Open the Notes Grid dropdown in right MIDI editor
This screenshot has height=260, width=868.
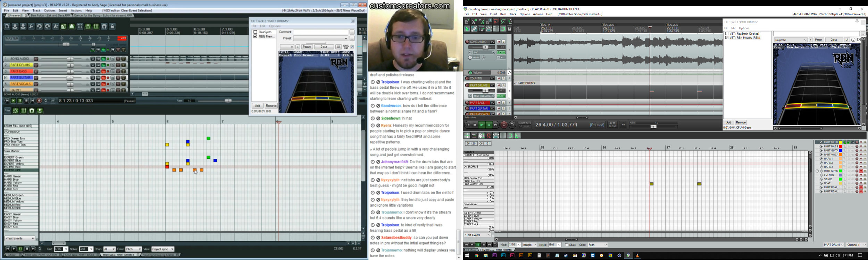click(x=555, y=245)
